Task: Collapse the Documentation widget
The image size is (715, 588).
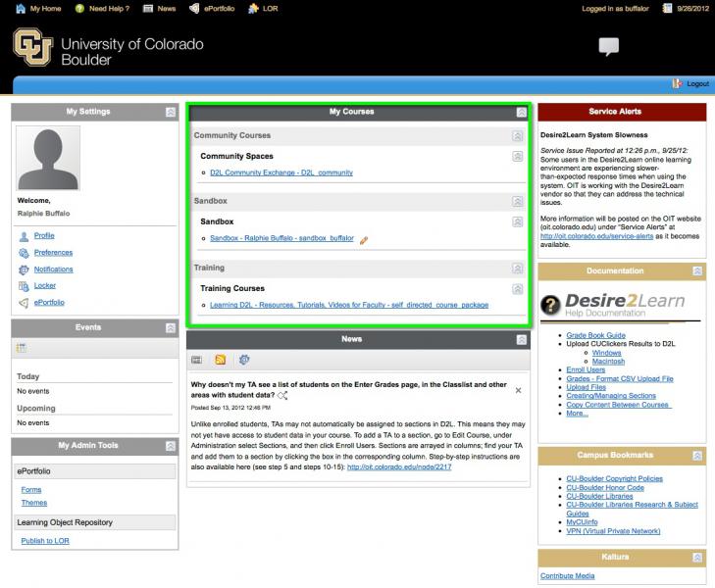Action: [x=697, y=271]
